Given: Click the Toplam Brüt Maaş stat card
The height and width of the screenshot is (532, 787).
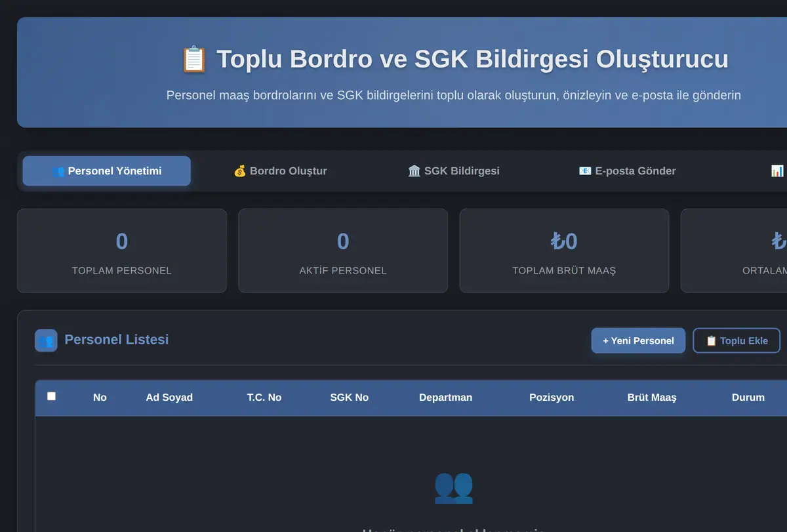Looking at the screenshot, I should click(564, 251).
